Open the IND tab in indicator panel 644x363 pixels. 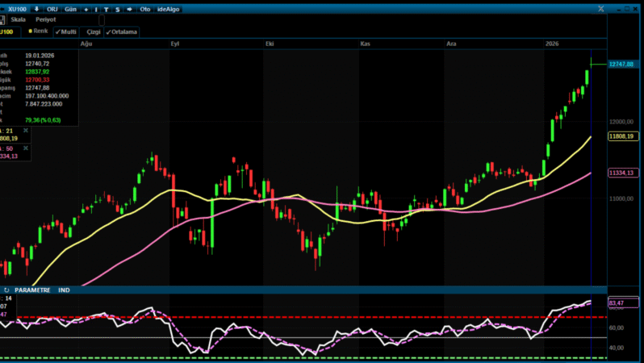pyautogui.click(x=64, y=290)
